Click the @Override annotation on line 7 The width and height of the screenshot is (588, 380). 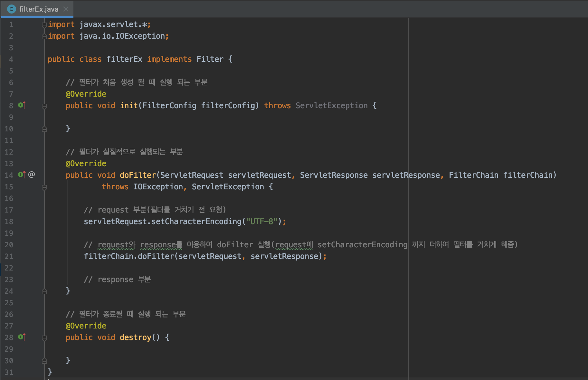coord(86,94)
